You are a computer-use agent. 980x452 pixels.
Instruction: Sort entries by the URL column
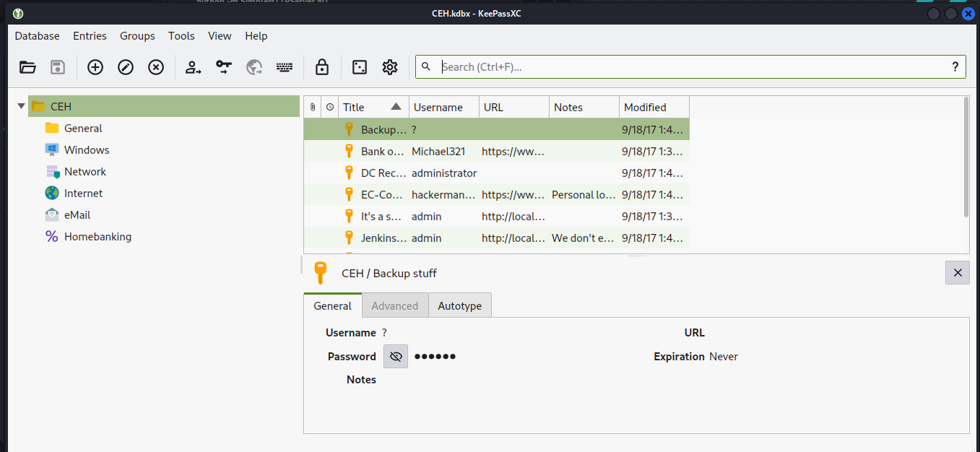[x=514, y=107]
